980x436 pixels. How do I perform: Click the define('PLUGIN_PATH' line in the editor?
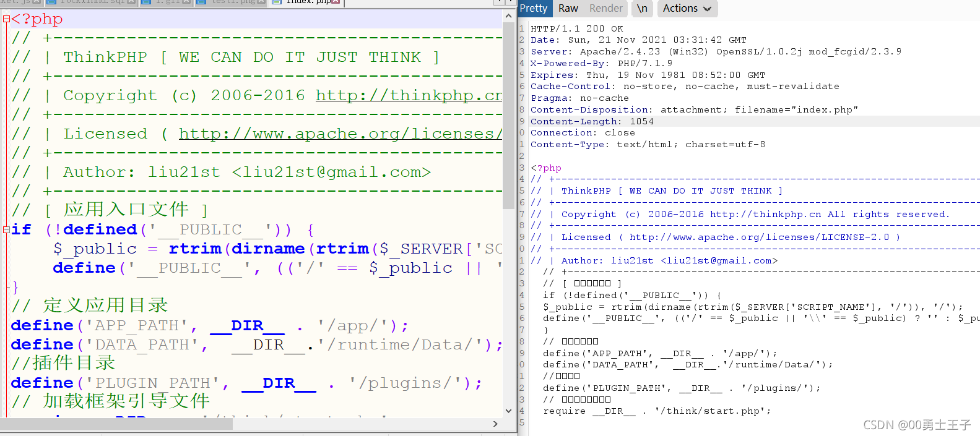pos(246,383)
